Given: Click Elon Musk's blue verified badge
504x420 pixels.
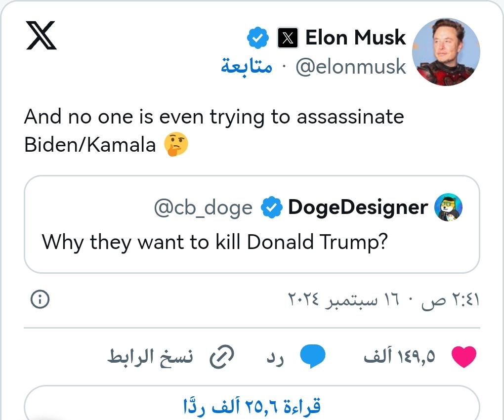Looking at the screenshot, I should [257, 38].
